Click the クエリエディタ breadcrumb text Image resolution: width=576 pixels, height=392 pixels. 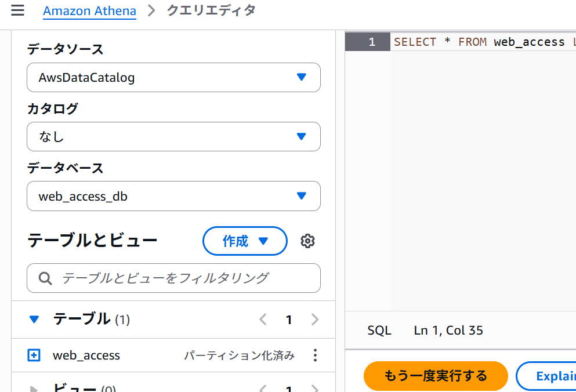click(x=211, y=10)
